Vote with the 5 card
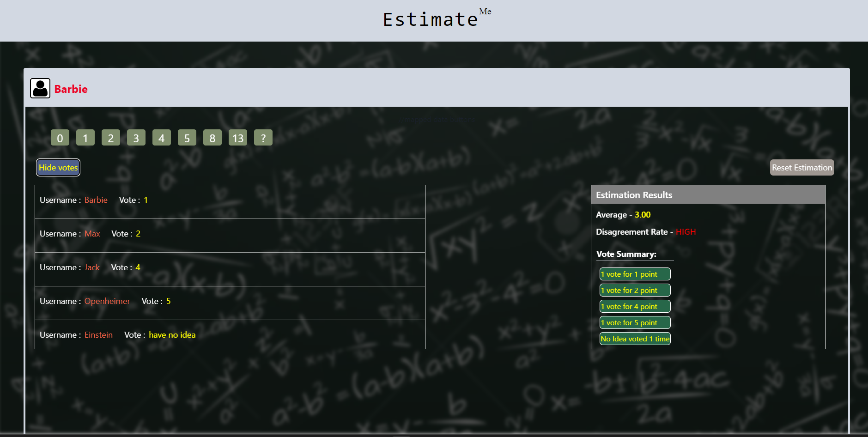Image resolution: width=868 pixels, height=437 pixels. (187, 138)
